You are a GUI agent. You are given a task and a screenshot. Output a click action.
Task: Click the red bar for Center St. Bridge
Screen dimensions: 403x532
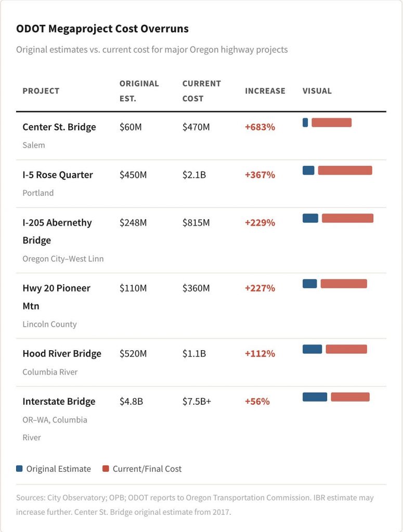click(332, 123)
